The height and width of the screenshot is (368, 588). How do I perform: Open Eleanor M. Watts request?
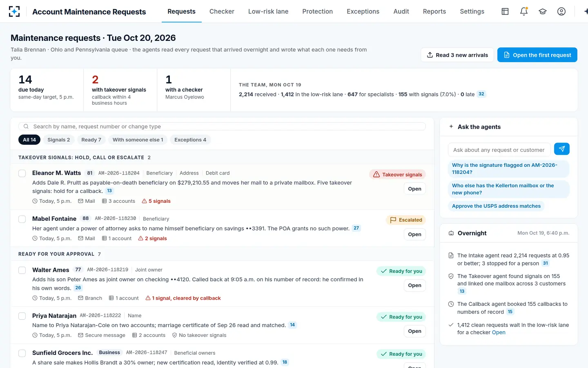click(x=414, y=189)
